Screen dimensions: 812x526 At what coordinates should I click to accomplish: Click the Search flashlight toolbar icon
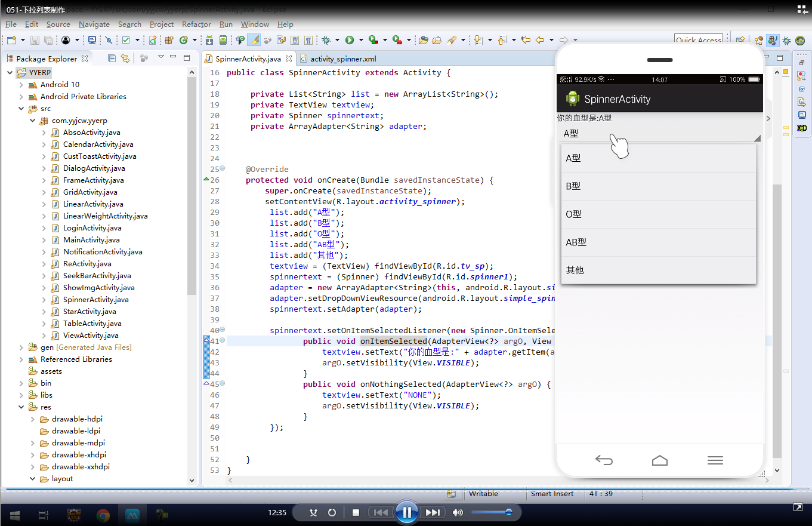[x=452, y=40]
